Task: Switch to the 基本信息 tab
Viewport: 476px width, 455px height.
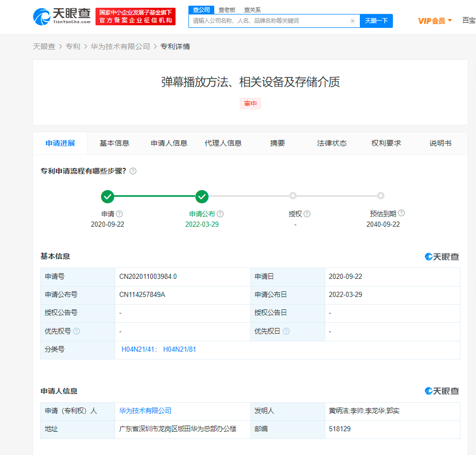Action: point(115,144)
